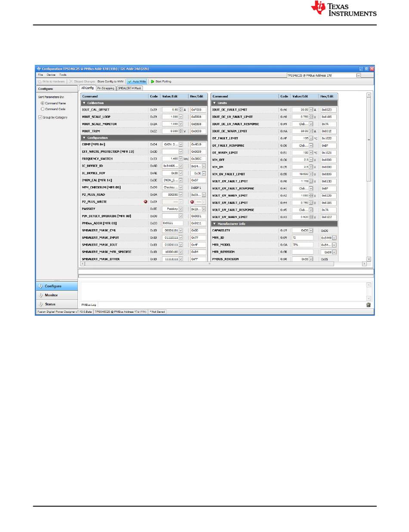
Task: Click the MFR_ID value field containing TI
Action: 302,237
